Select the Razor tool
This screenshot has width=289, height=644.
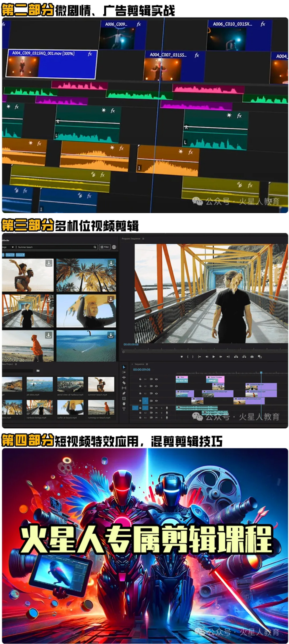tap(124, 383)
